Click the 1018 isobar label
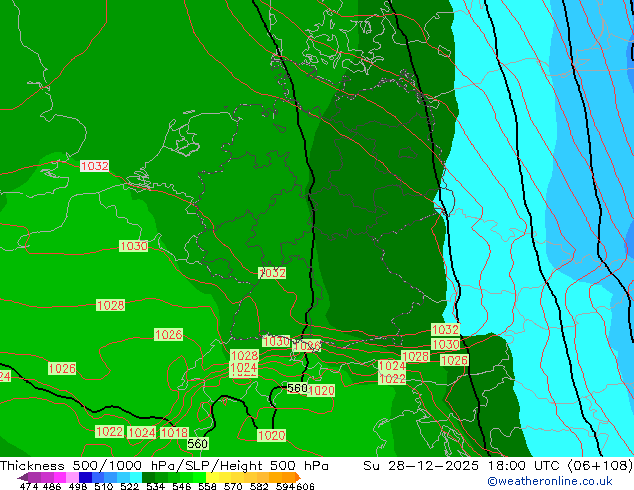Viewport: 634px width, 490px height. [x=174, y=433]
